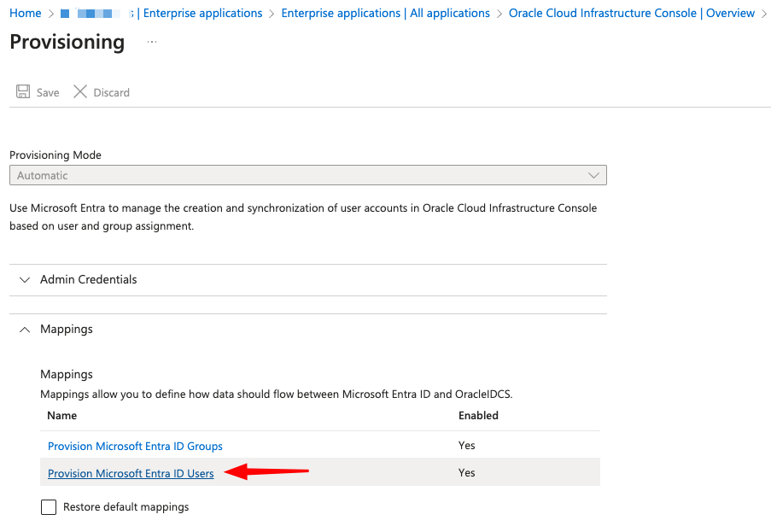Click the Name column header
771x532 pixels.
(x=62, y=416)
